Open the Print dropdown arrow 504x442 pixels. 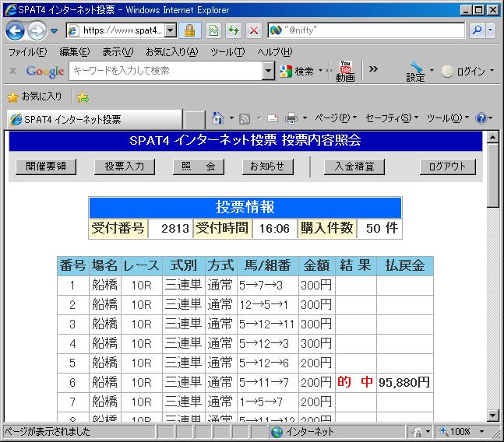(305, 118)
